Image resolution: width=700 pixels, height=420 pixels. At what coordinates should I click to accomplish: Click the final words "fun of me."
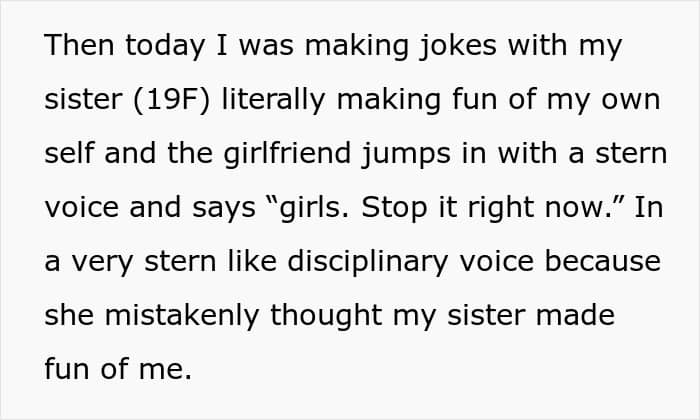(118, 369)
